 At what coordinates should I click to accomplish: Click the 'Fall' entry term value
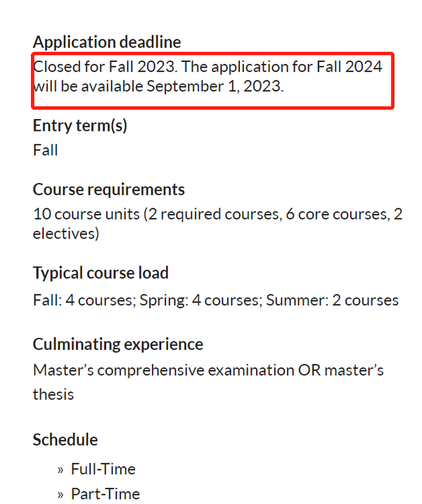(x=45, y=150)
